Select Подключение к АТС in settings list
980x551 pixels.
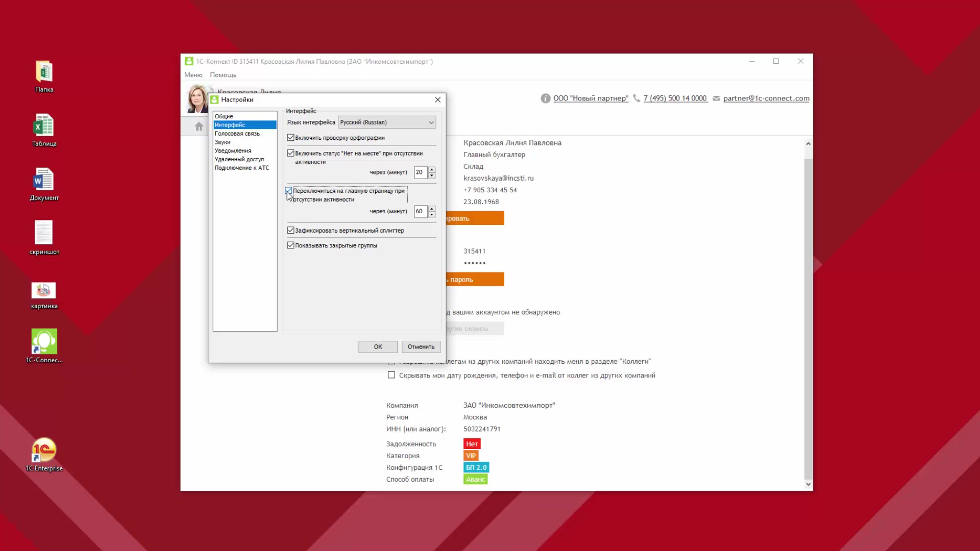[245, 168]
